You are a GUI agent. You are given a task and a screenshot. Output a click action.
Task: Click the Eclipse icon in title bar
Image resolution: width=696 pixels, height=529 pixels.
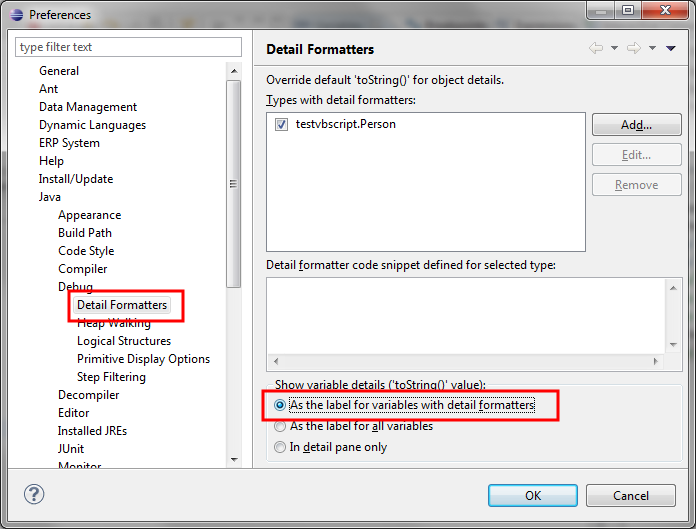15,14
